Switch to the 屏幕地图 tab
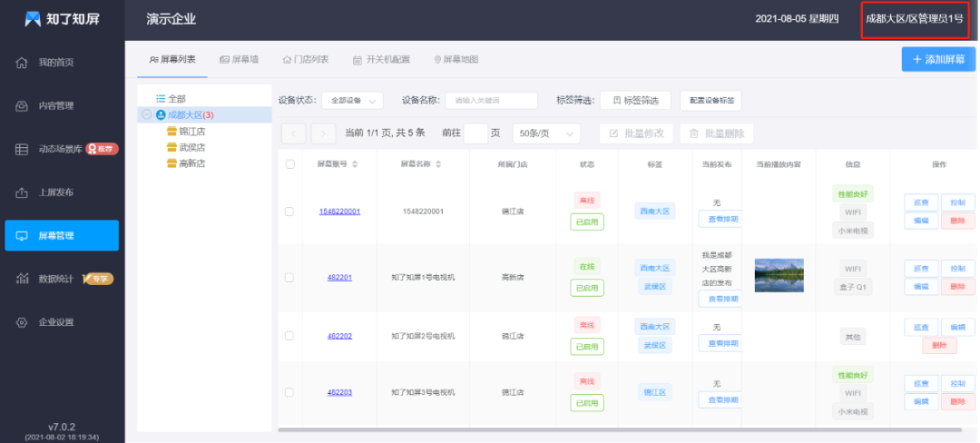Viewport: 980px width, 443px height. click(456, 59)
